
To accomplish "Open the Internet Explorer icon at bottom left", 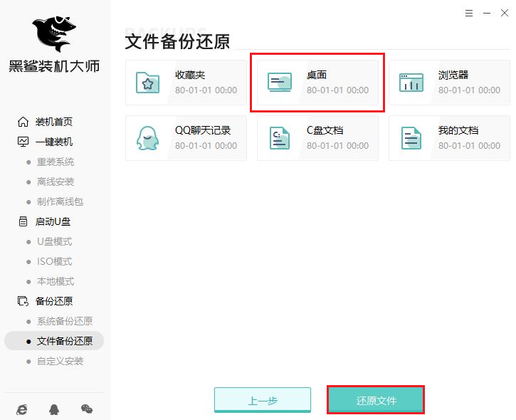I will pyautogui.click(x=23, y=409).
